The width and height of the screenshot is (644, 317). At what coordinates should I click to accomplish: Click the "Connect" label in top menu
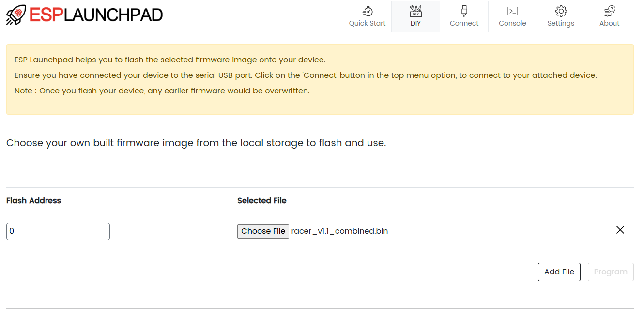[464, 23]
